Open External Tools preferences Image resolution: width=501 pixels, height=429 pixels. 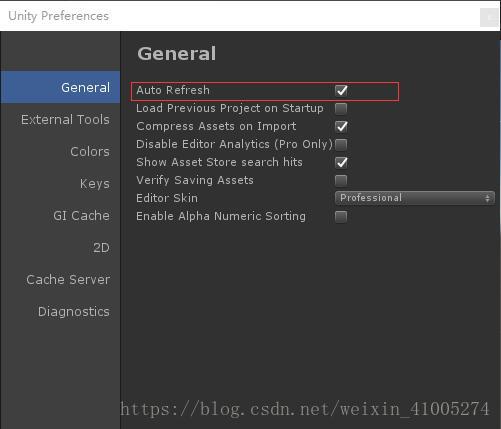[x=60, y=119]
